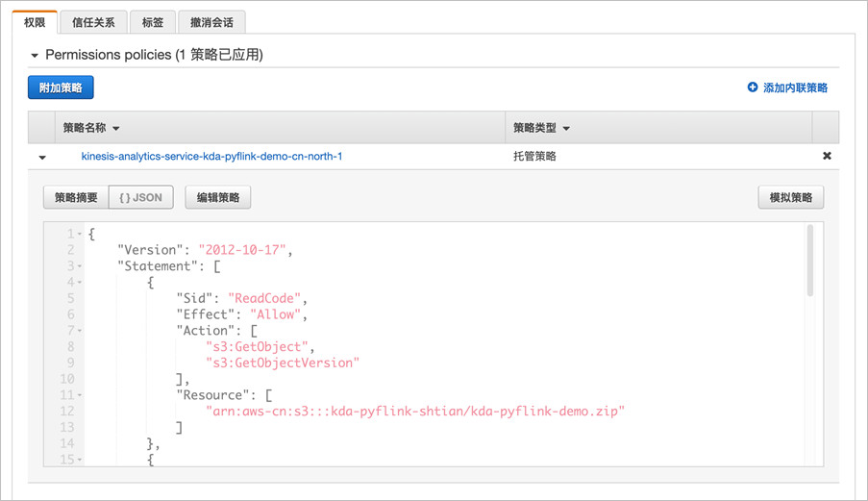This screenshot has width=868, height=501.
Task: Click the "Action" key in JSON
Action: tap(206, 331)
